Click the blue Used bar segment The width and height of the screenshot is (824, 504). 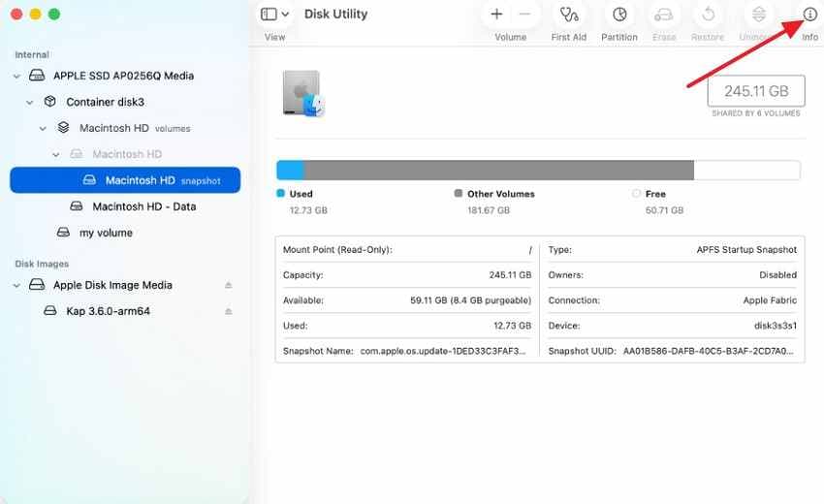(x=291, y=171)
